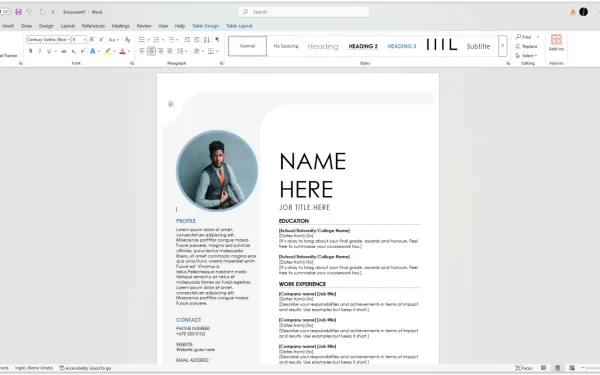Select the profile photo in resume
This screenshot has width=600, height=375.
(217, 171)
